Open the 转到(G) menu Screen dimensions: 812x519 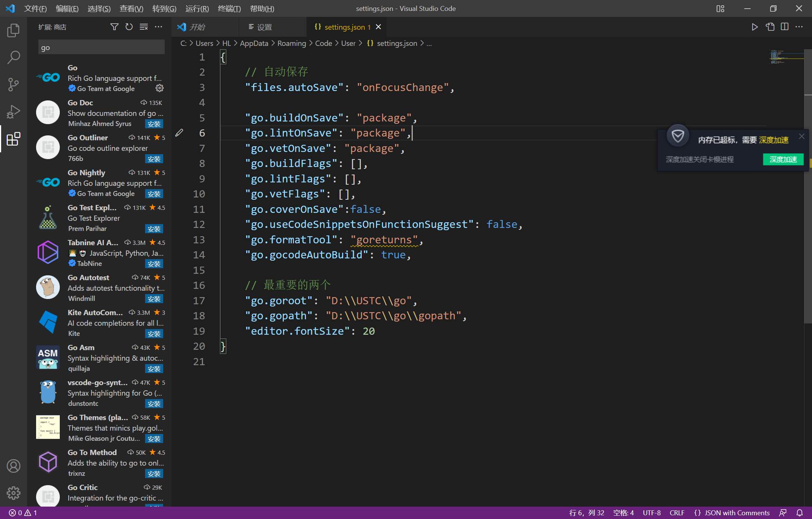tap(164, 9)
